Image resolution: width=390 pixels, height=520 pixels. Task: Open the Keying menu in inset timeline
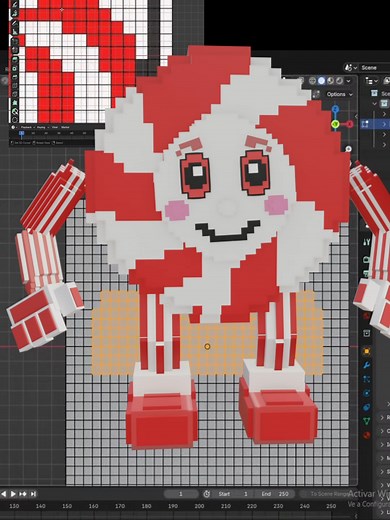click(42, 127)
